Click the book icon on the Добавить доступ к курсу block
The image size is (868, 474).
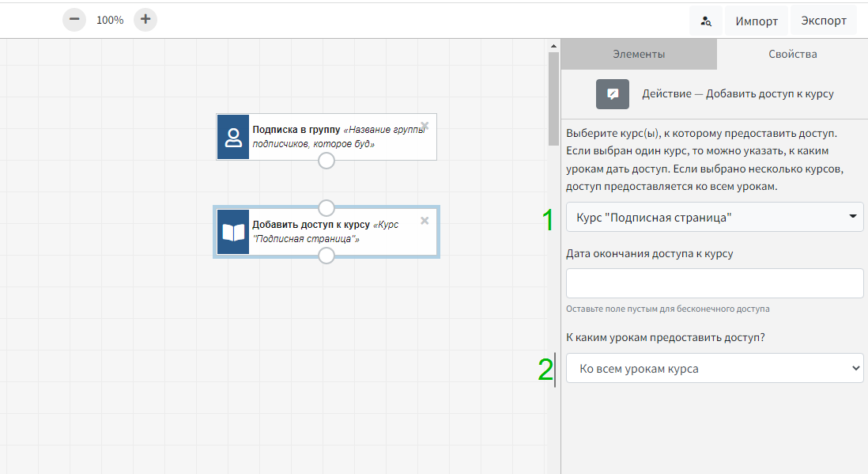[x=233, y=232]
